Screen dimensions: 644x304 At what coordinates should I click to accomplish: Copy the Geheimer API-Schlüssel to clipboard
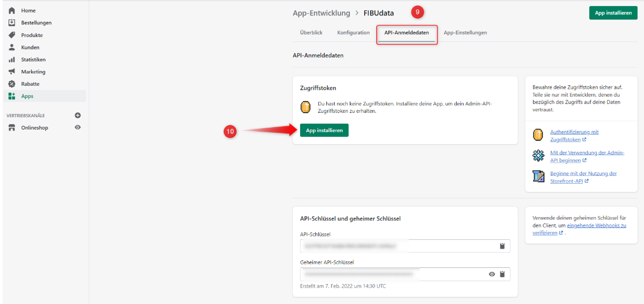pos(502,274)
